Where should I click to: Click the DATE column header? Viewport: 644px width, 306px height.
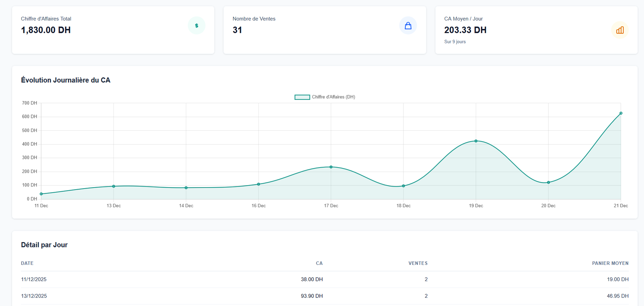(x=27, y=263)
